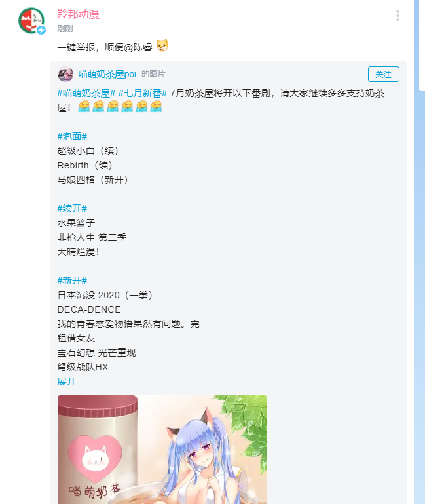Screen dimensions: 425x504
Task: Click the #续开# topic tag
Action: 72,208
